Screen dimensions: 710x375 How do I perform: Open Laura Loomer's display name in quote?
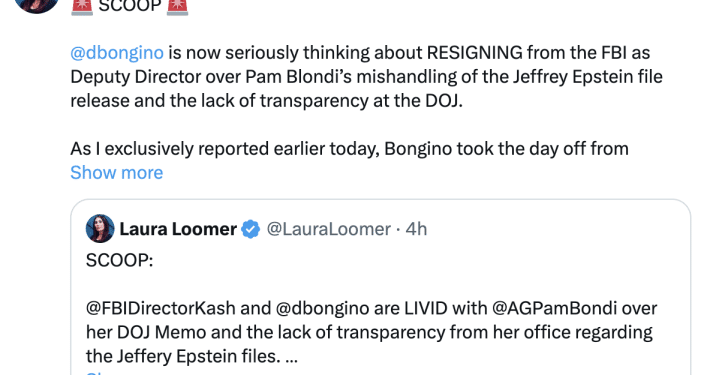[178, 229]
